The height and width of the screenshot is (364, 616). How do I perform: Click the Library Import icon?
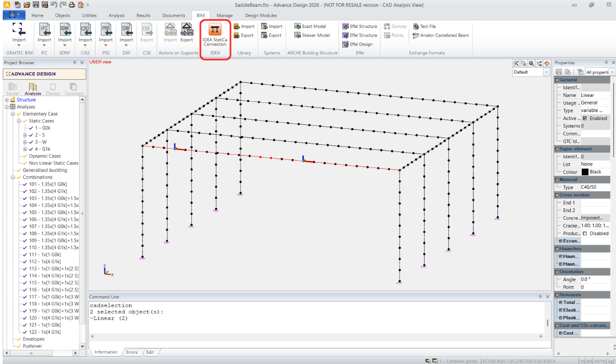[x=237, y=26]
